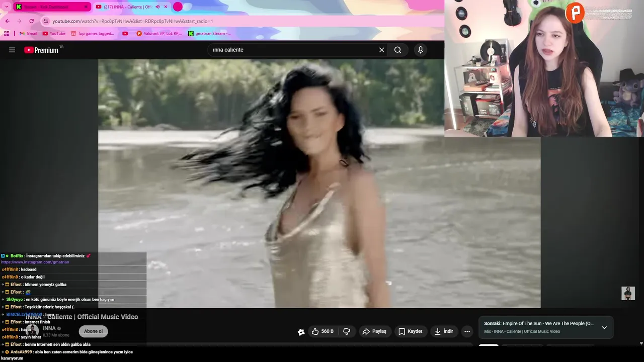Open Gmail bookmark
This screenshot has height=362, width=644.
28,34
